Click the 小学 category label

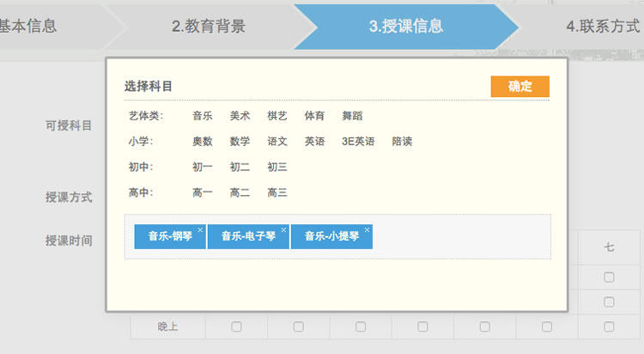pos(141,142)
